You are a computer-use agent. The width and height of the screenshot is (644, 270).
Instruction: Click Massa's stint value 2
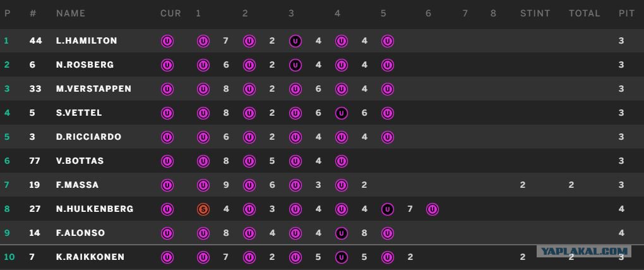coord(522,185)
